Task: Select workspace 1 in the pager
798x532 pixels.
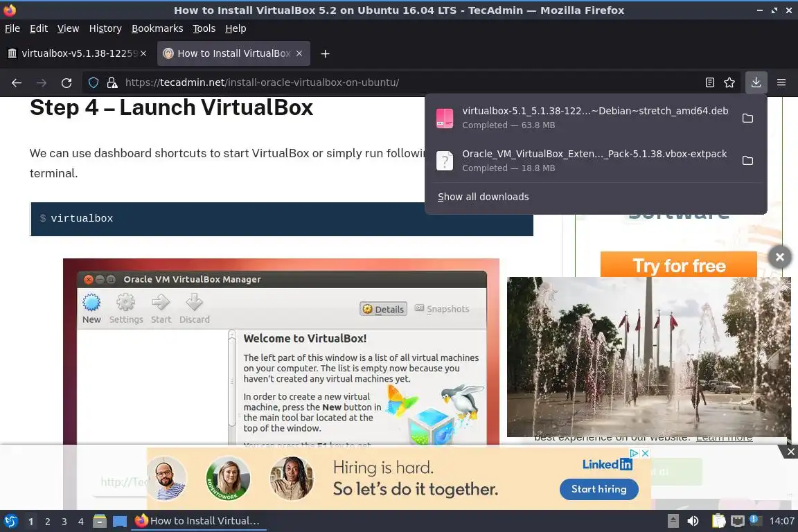Action: point(30,522)
